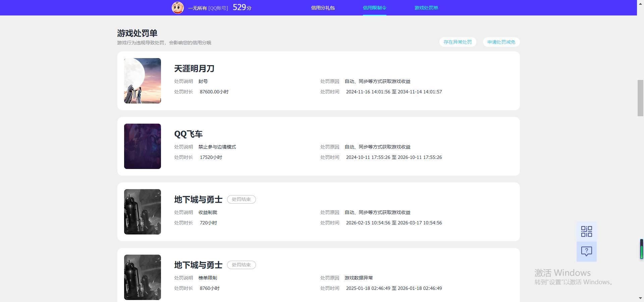Viewport: 644px width, 302px height.
Task: Click the QQ飞车 game cover thumbnail
Action: [143, 146]
